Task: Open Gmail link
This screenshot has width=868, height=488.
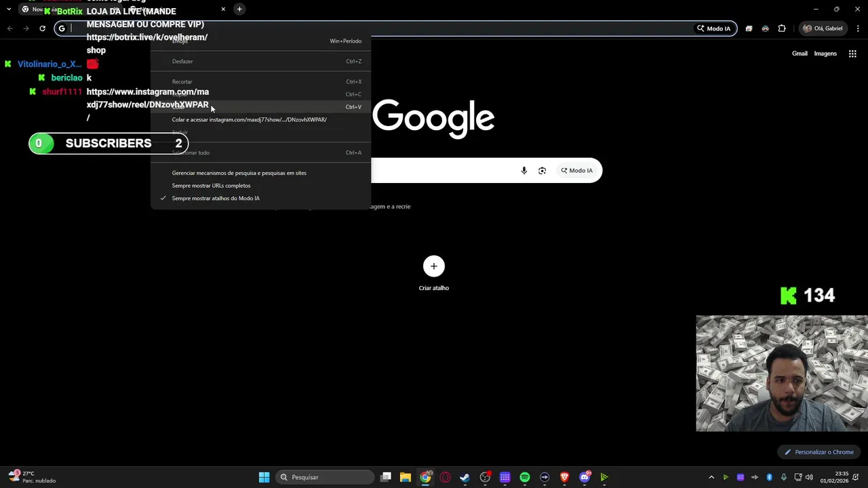Action: 800,54
